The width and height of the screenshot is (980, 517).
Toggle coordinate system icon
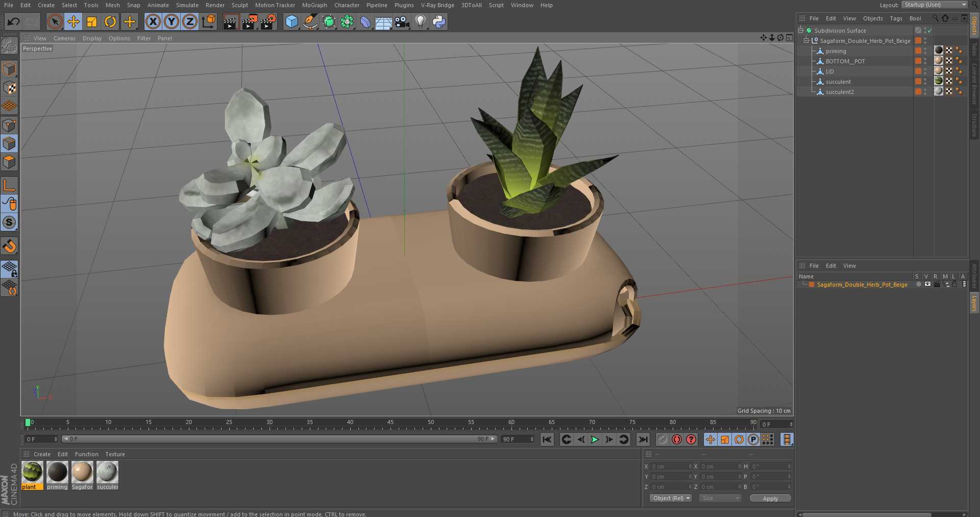[209, 21]
